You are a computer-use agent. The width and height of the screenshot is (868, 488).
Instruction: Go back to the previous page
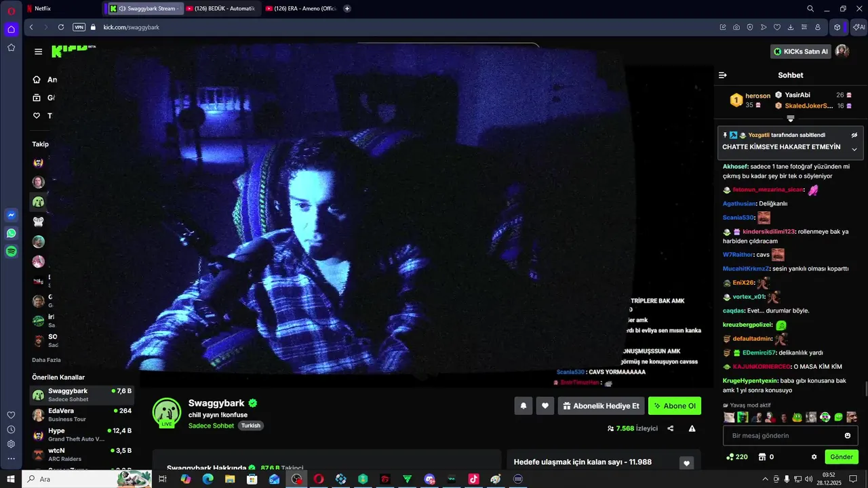point(31,27)
